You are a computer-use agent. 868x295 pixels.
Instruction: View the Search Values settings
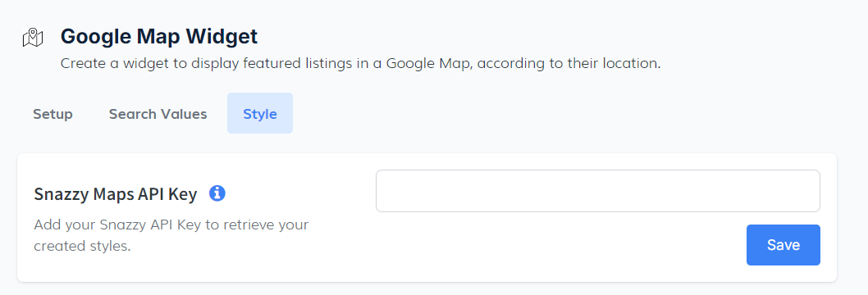(x=158, y=114)
